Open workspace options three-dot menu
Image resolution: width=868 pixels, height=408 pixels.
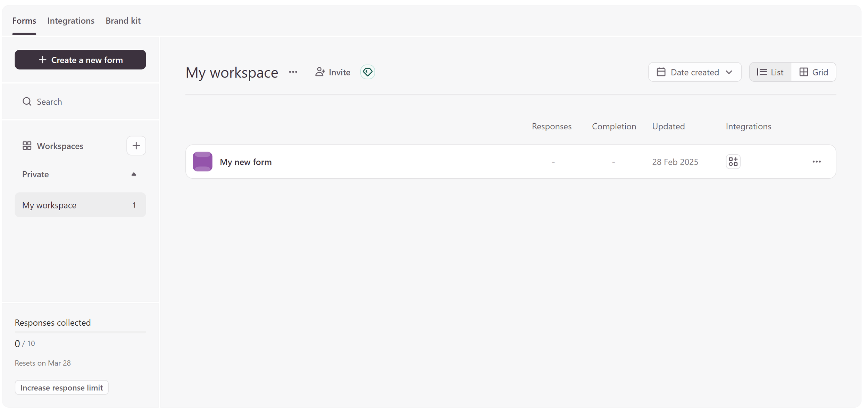click(293, 72)
